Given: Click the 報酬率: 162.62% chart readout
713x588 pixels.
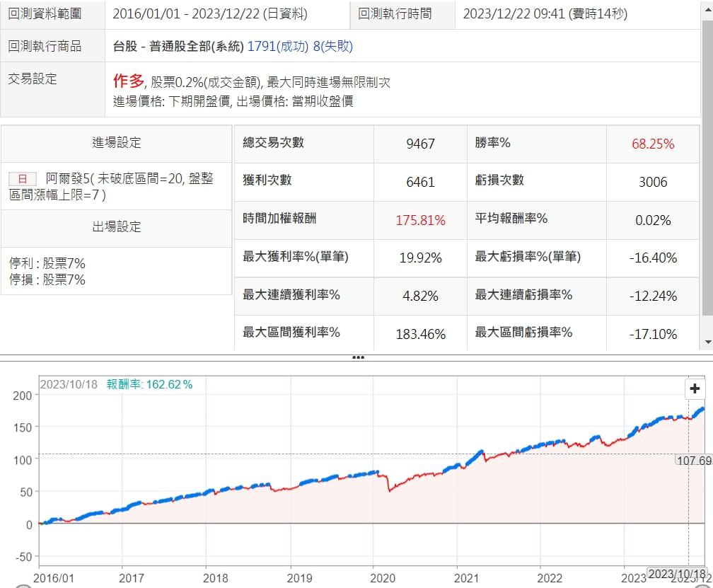Looking at the screenshot, I should click(149, 384).
